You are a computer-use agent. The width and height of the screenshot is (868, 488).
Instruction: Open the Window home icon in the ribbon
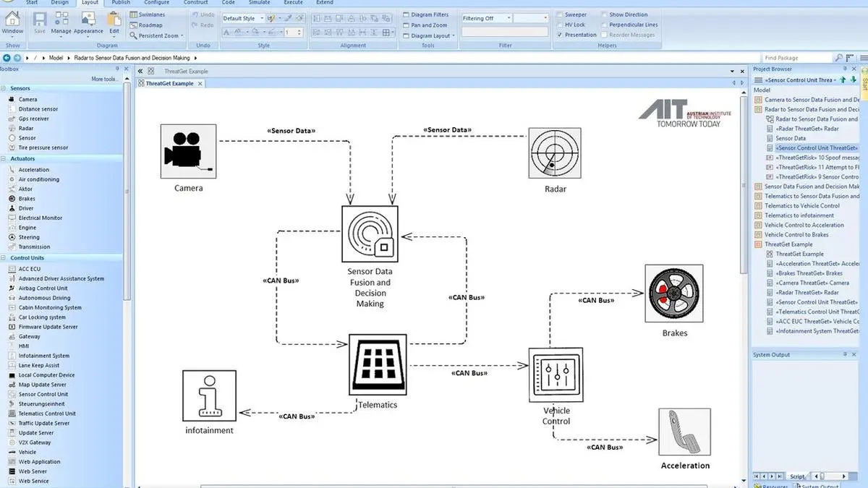13,20
